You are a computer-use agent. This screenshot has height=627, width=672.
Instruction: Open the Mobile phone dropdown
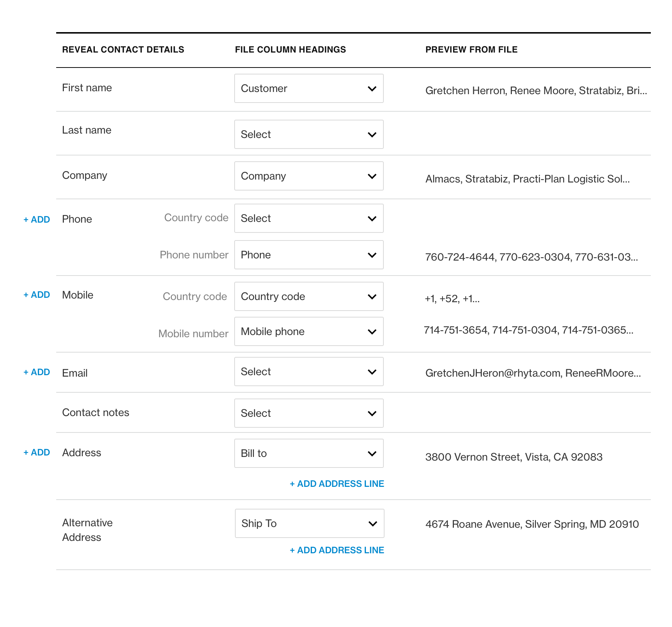click(309, 331)
